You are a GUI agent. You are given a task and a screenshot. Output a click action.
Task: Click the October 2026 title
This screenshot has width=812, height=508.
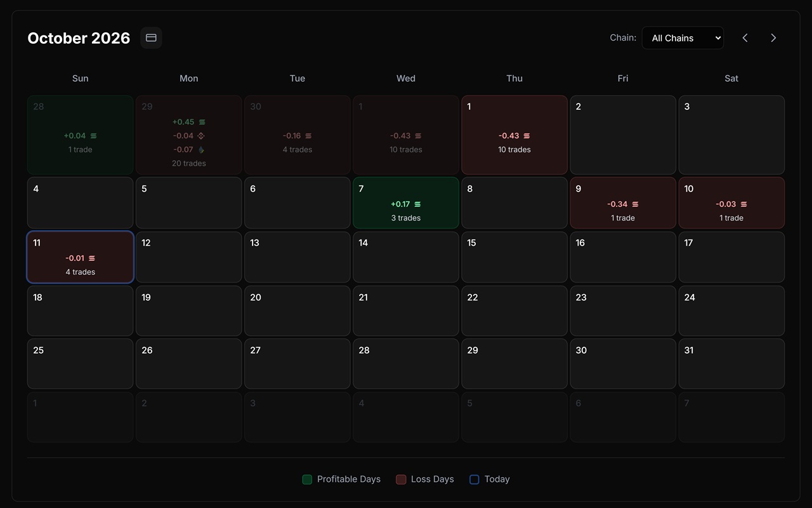(x=79, y=38)
